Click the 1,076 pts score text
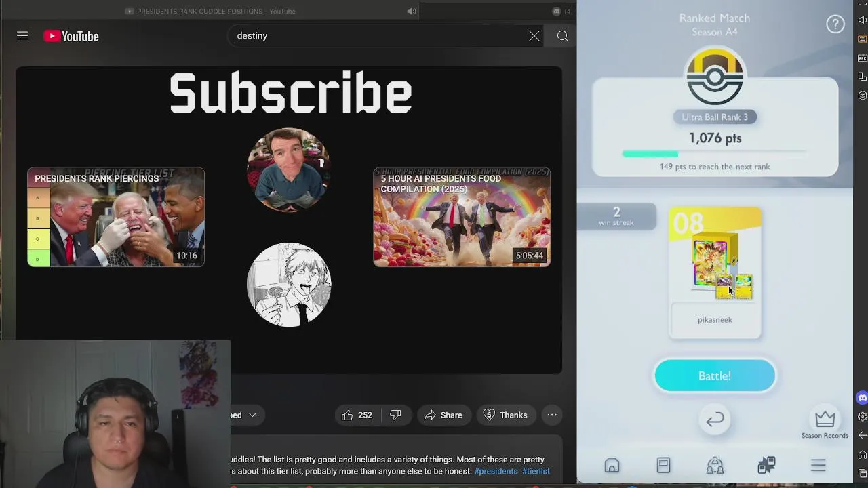The image size is (868, 488). pos(715,138)
